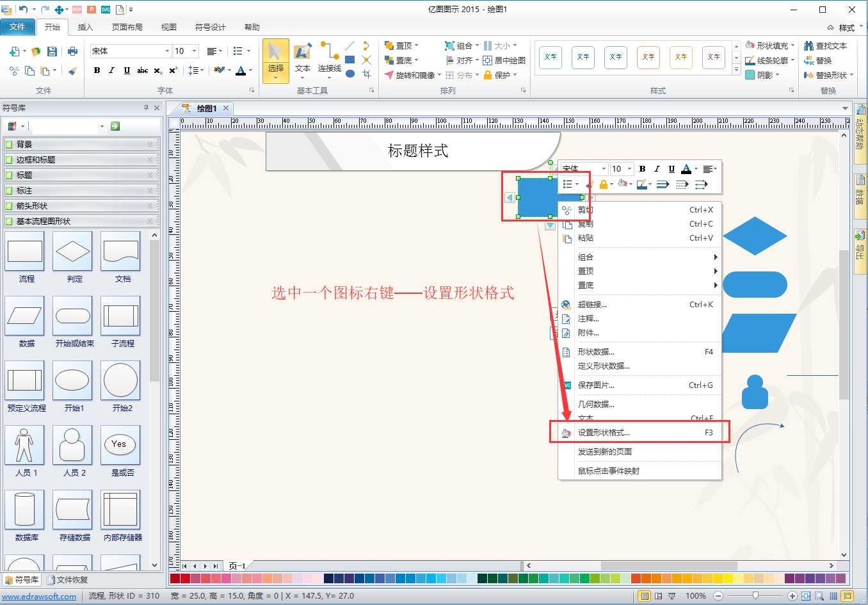The image size is (868, 605).
Task: Click the Undo icon in the title bar
Action: pyautogui.click(x=23, y=9)
